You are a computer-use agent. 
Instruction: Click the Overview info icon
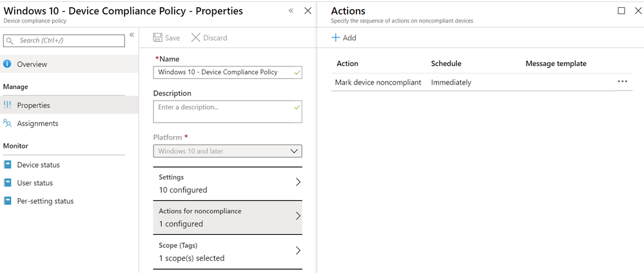tap(7, 64)
